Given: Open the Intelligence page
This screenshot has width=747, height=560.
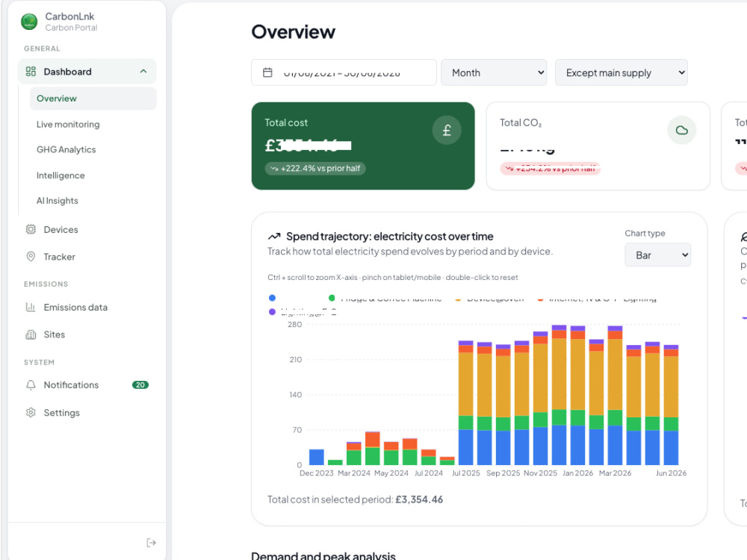Looking at the screenshot, I should tap(61, 175).
